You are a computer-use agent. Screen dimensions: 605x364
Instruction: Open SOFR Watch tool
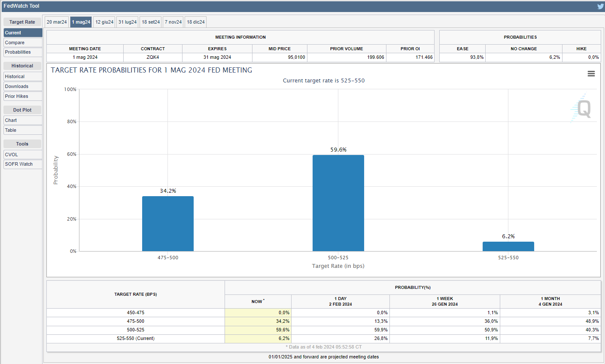(23, 164)
